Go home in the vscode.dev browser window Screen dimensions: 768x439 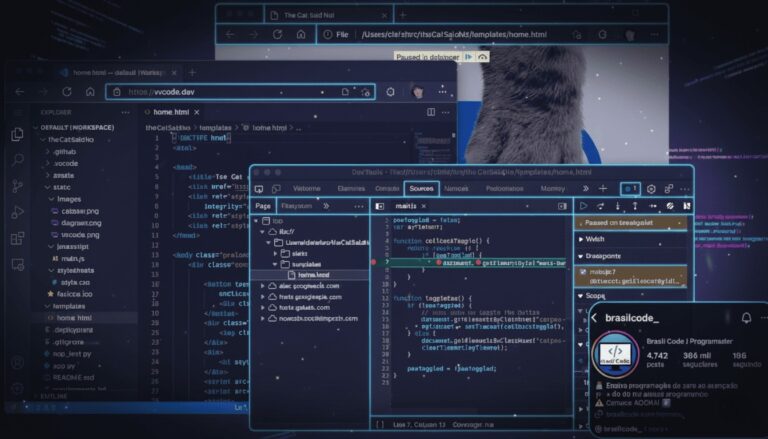tap(90, 92)
